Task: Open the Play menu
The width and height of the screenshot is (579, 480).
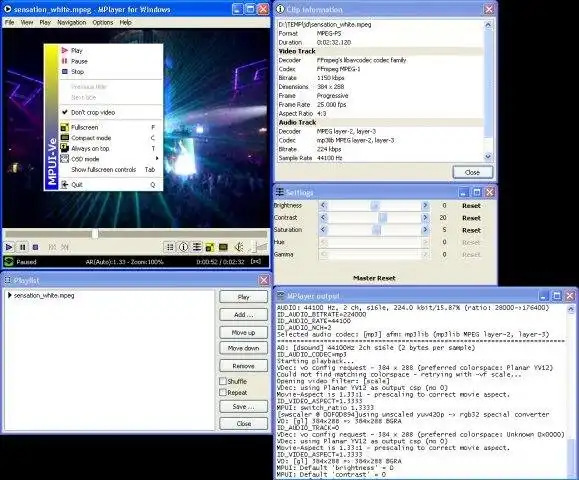Action: click(45, 23)
